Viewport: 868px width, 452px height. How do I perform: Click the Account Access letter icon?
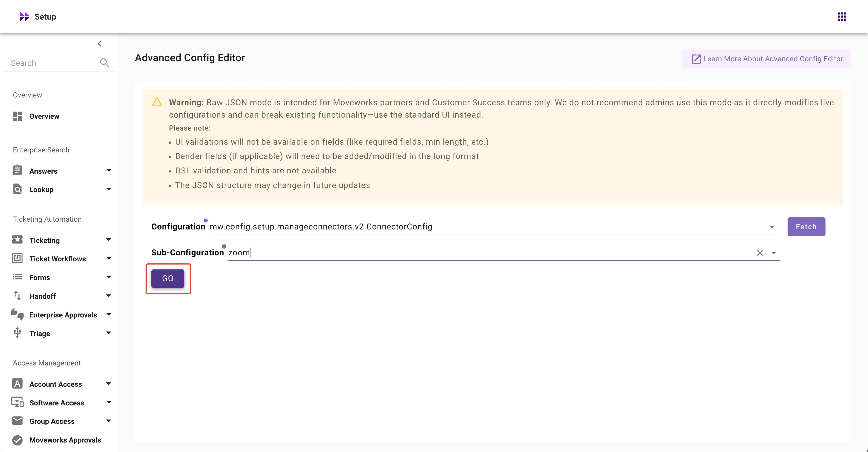click(x=18, y=384)
